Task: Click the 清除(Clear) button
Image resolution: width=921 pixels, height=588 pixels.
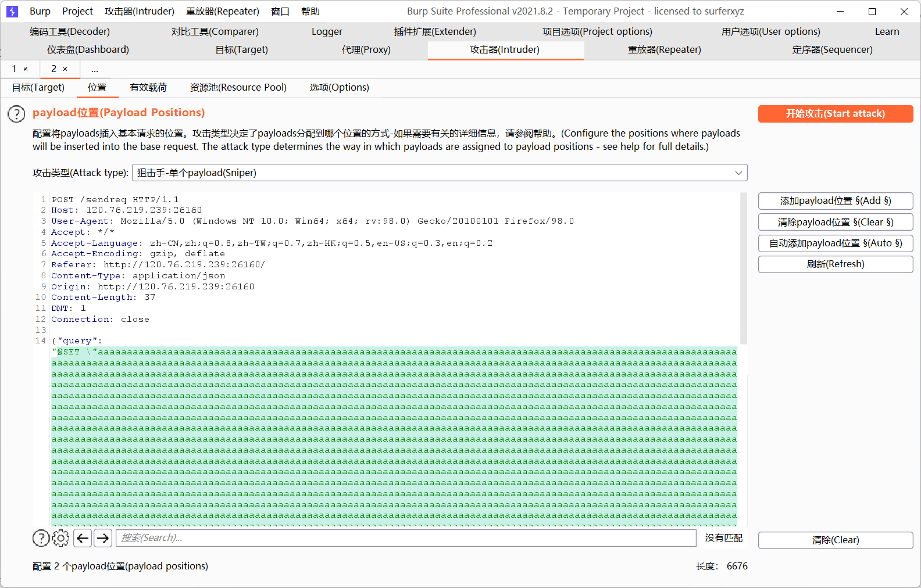Action: coord(836,540)
